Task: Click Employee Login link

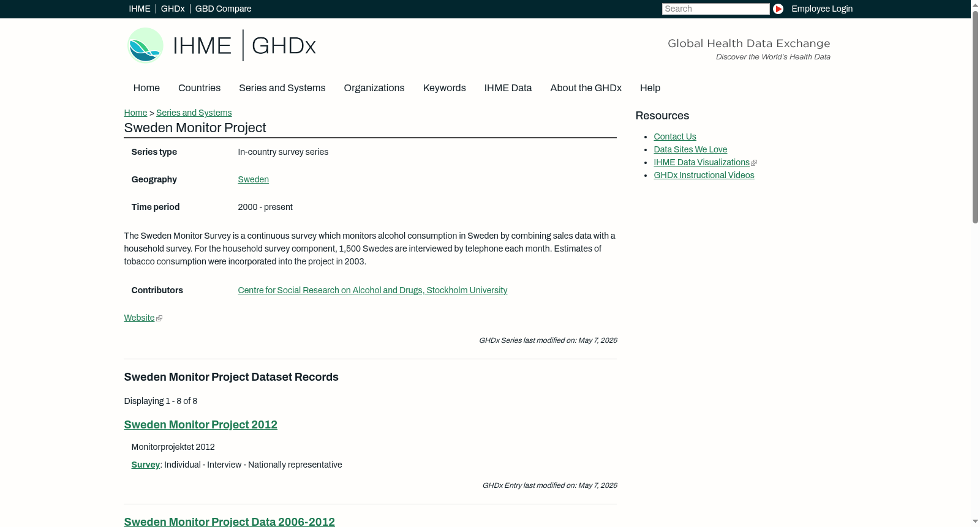Action: point(822,9)
